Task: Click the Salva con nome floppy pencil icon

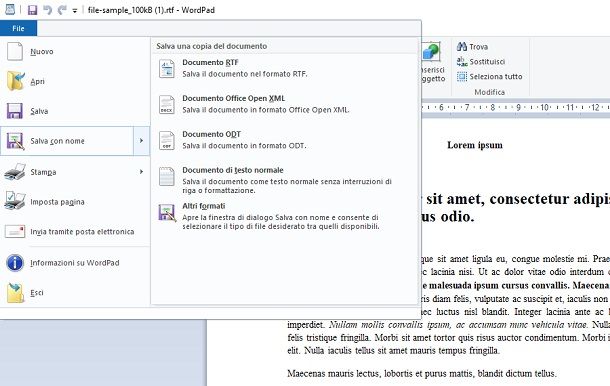Action: click(15, 141)
